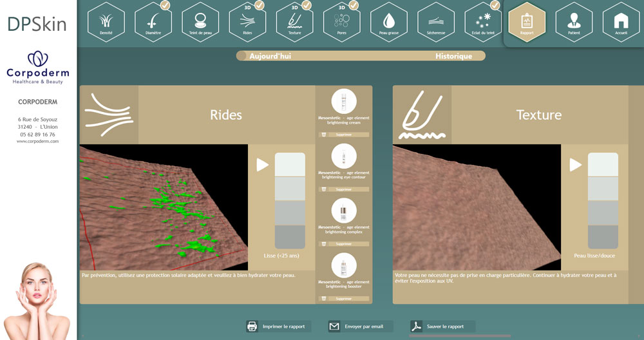
Task: Click the Texture panel's smoothness scale bar
Action: click(603, 200)
